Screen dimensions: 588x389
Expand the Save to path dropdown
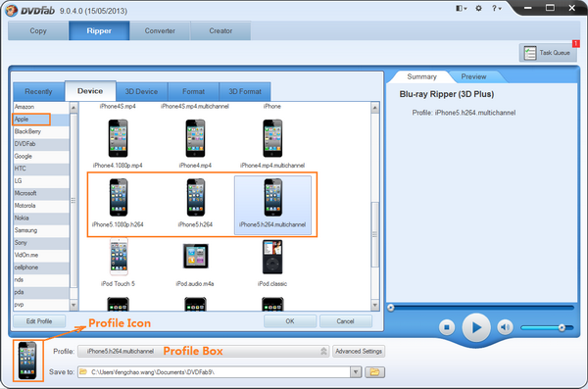[356, 372]
